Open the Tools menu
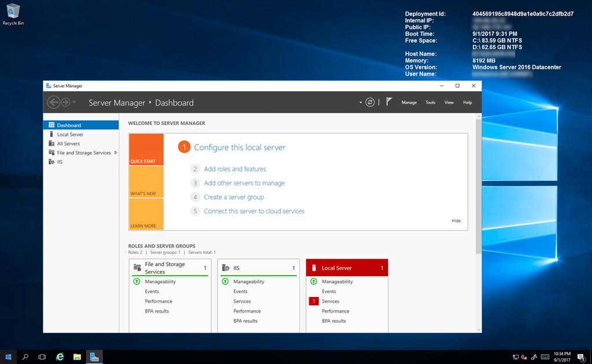The width and height of the screenshot is (592, 364). 430,103
